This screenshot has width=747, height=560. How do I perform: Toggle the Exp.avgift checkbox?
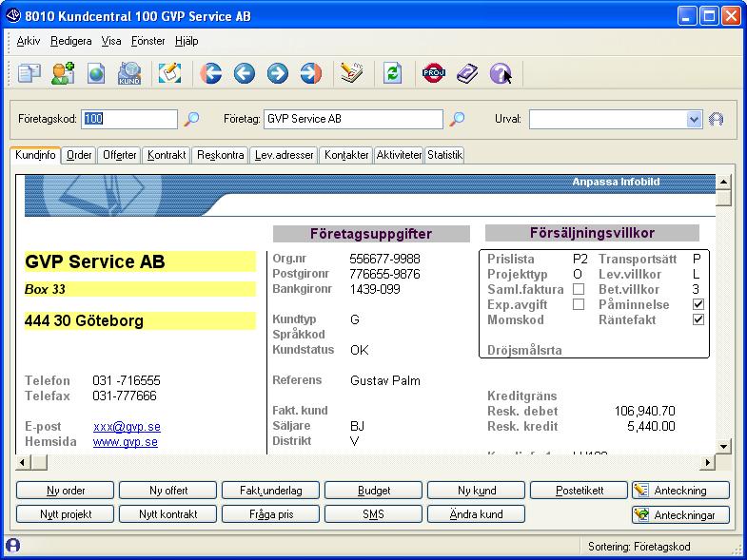pos(579,304)
